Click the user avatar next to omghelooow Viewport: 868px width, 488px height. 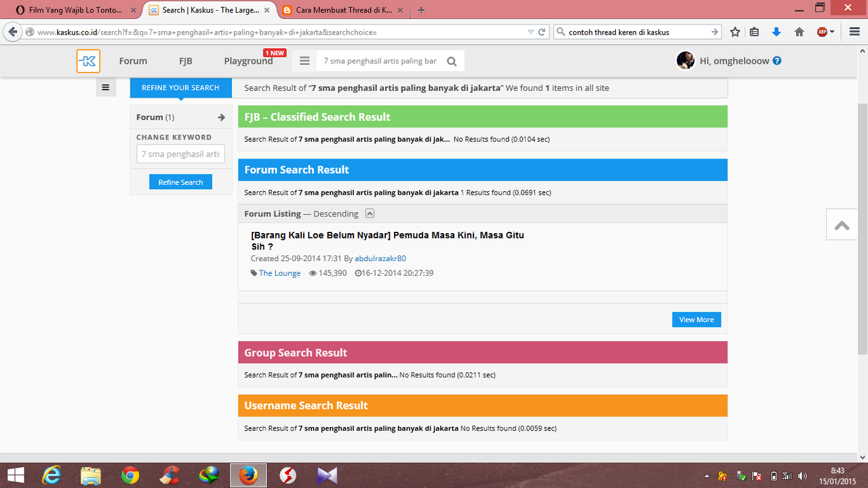click(x=686, y=60)
